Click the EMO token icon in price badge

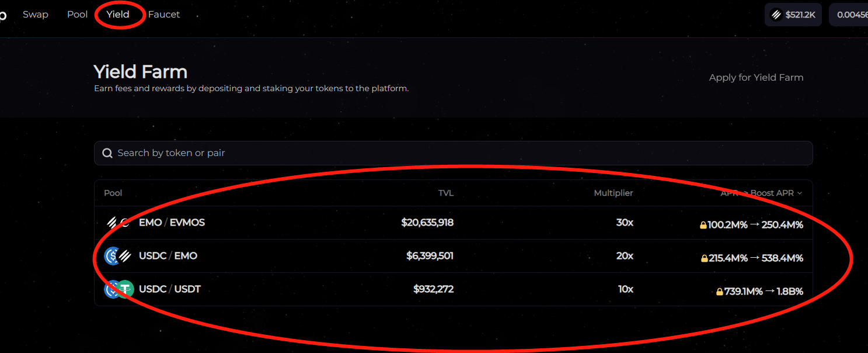click(776, 15)
